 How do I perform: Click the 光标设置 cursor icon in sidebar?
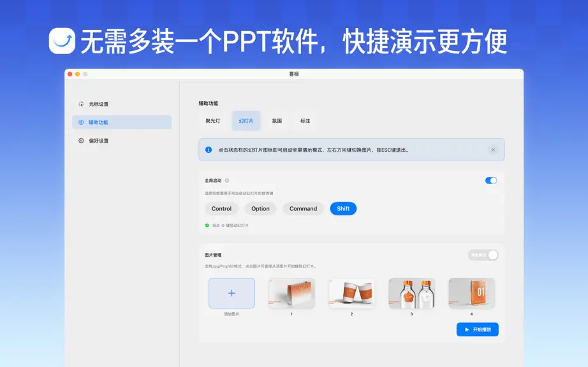pyautogui.click(x=81, y=104)
